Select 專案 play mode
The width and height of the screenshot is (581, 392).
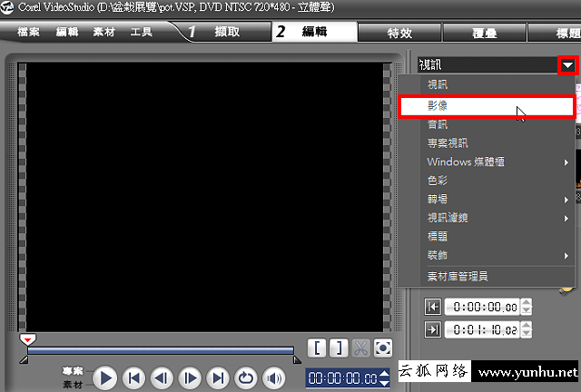point(73,371)
